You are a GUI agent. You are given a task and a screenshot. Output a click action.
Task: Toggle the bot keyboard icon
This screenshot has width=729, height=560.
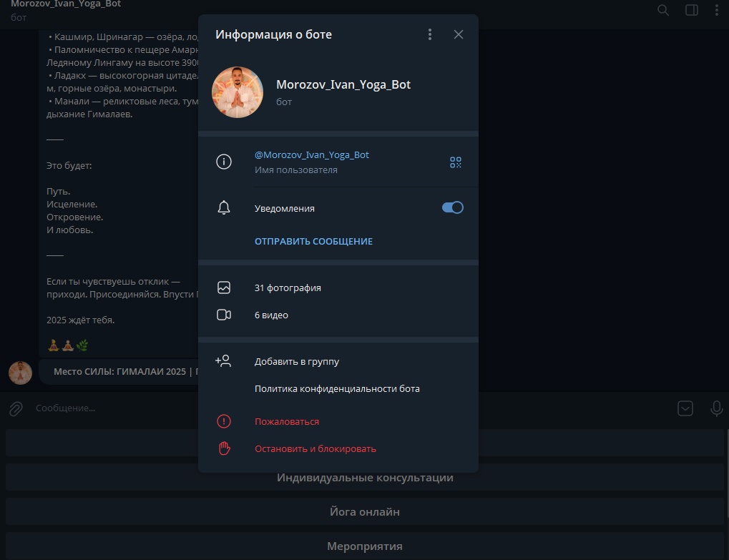coord(685,408)
